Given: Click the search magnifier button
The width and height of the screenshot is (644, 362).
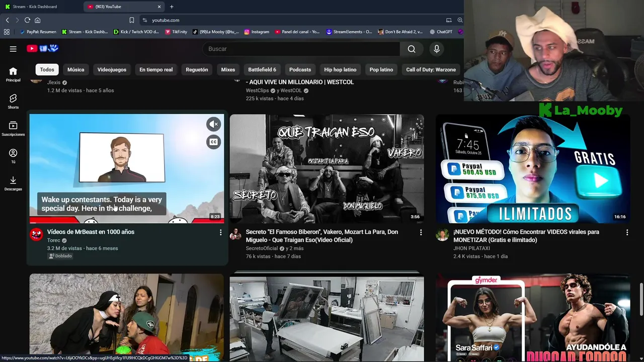Looking at the screenshot, I should tap(412, 49).
